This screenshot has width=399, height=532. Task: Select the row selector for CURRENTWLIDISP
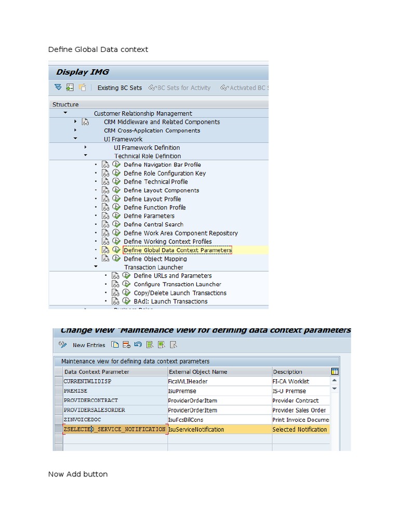pos(59,381)
